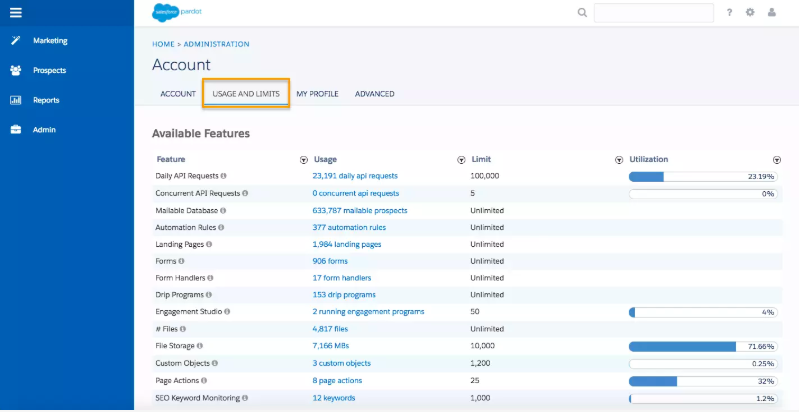
Task: Show info for Daily API Requests
Action: pyautogui.click(x=224, y=176)
